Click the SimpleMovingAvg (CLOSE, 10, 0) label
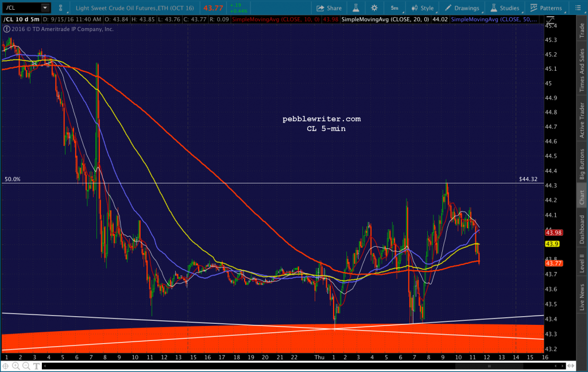The width and height of the screenshot is (588, 372). coord(276,19)
